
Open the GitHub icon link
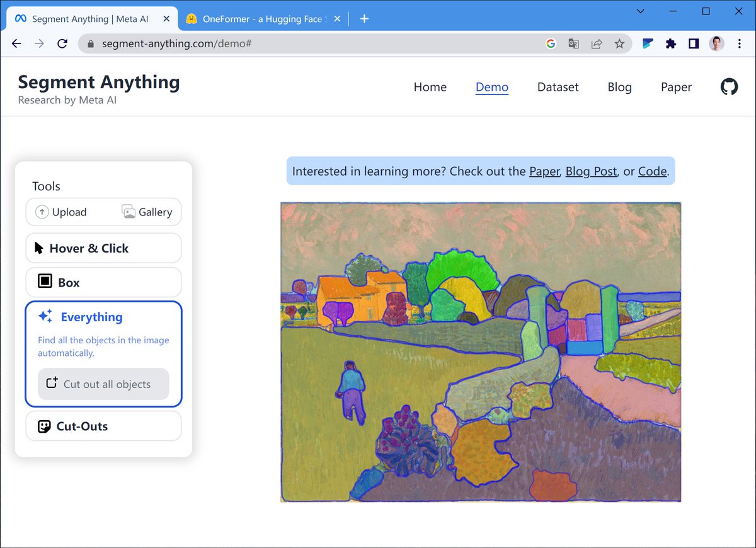point(729,87)
